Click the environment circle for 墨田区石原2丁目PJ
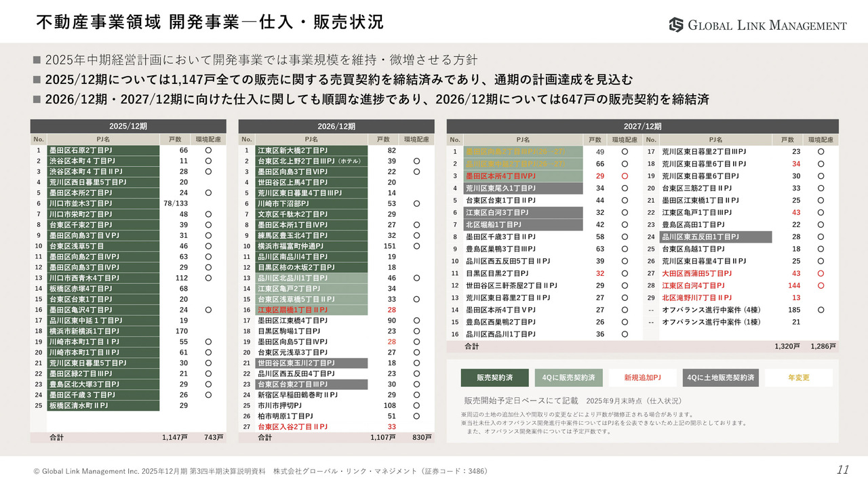The width and height of the screenshot is (868, 488). point(208,150)
